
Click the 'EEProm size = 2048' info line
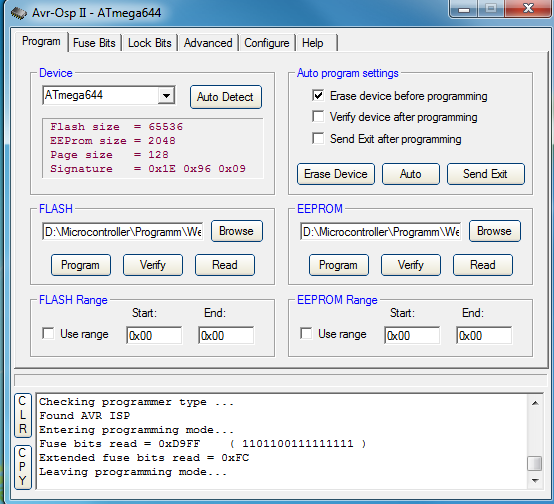tap(113, 141)
